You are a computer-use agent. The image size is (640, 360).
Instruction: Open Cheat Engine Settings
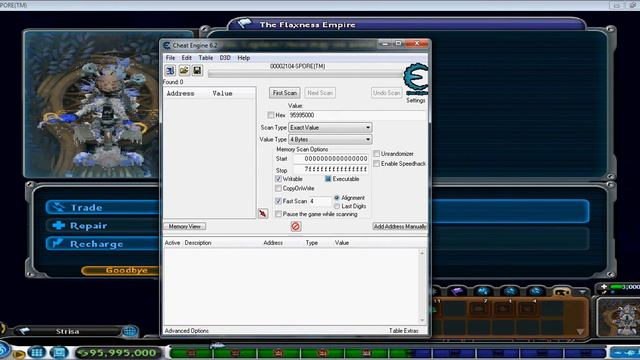416,100
